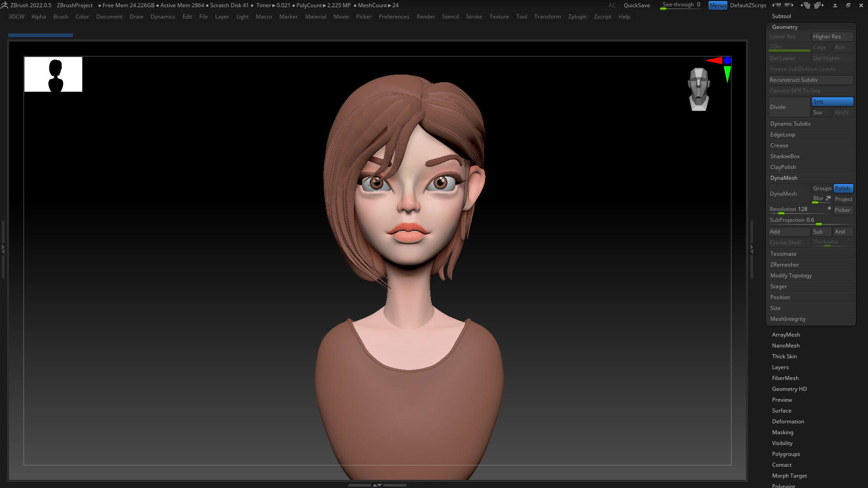The width and height of the screenshot is (868, 488).
Task: Click the ZBrush logo icon in the titlebar
Action: [x=5, y=5]
